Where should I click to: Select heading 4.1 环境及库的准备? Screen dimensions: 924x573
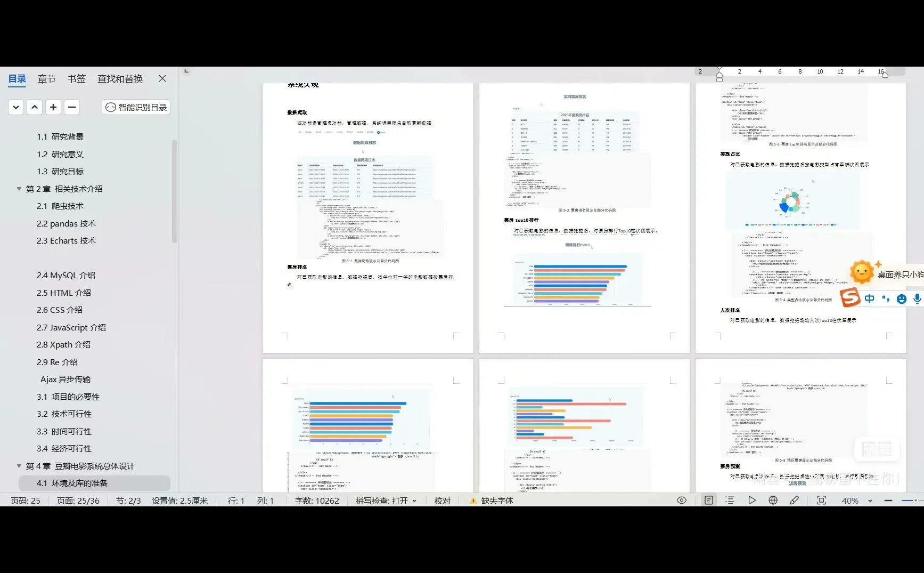(94, 483)
